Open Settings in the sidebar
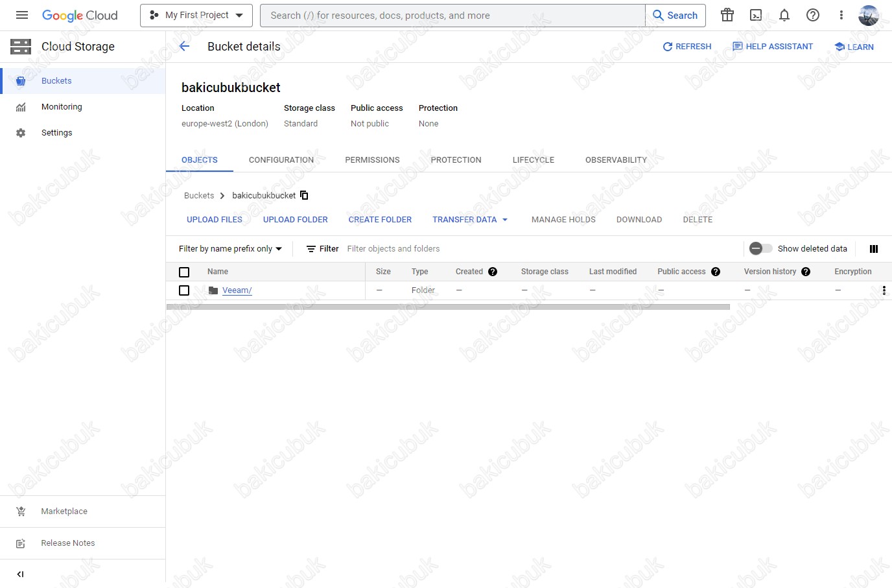892x588 pixels. coord(82,133)
